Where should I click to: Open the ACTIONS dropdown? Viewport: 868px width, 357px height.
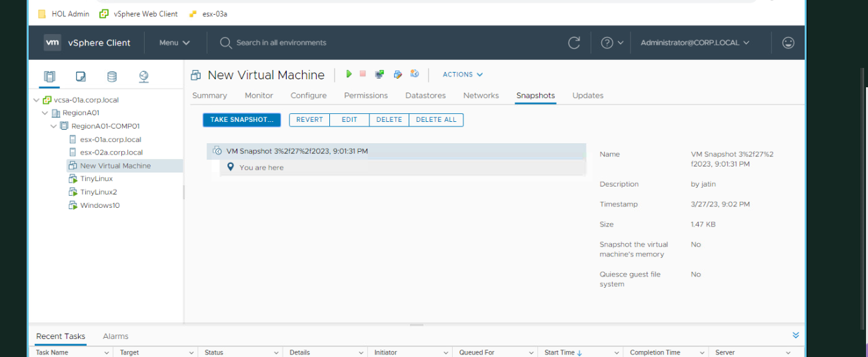click(x=463, y=75)
